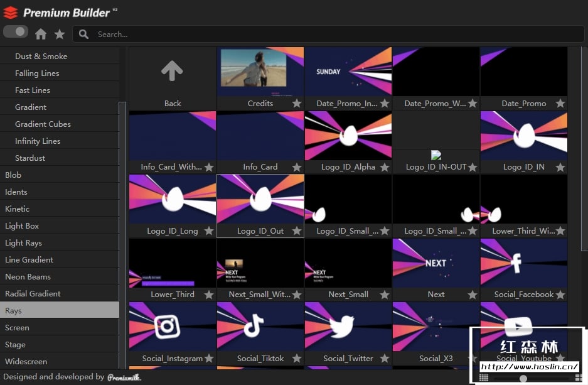
Task: Favorite the Credits preset star
Action: coord(297,104)
